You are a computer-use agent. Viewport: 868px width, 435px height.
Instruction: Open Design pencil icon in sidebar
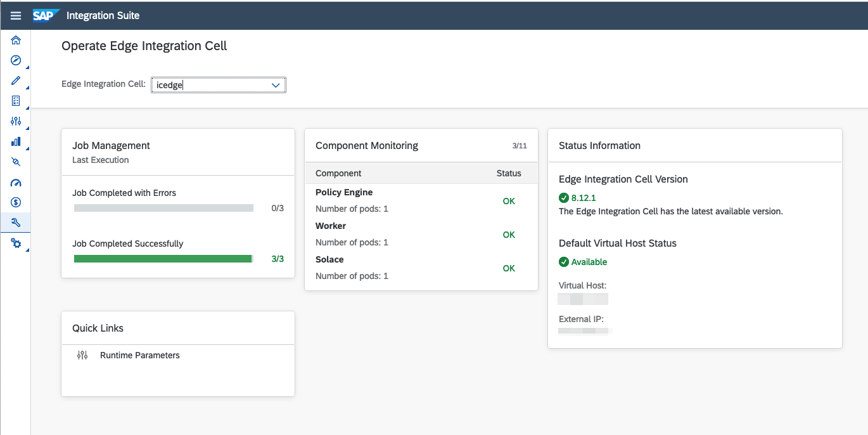point(16,81)
